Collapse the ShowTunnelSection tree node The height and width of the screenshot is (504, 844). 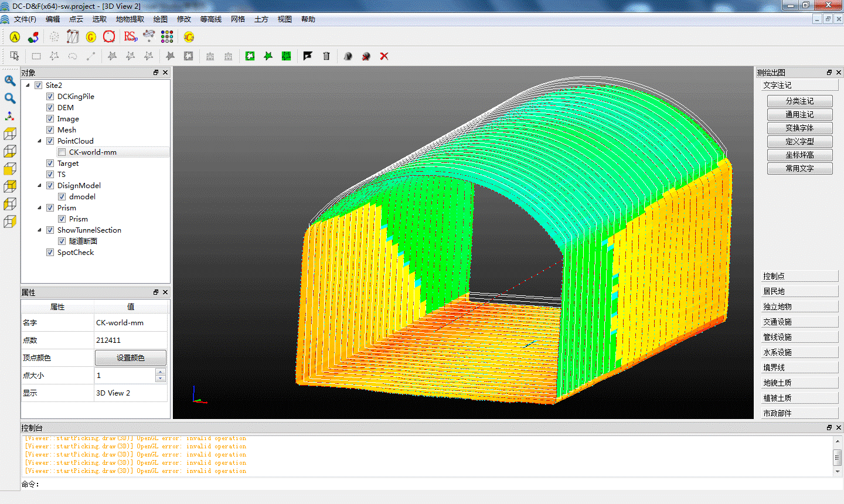coord(40,230)
